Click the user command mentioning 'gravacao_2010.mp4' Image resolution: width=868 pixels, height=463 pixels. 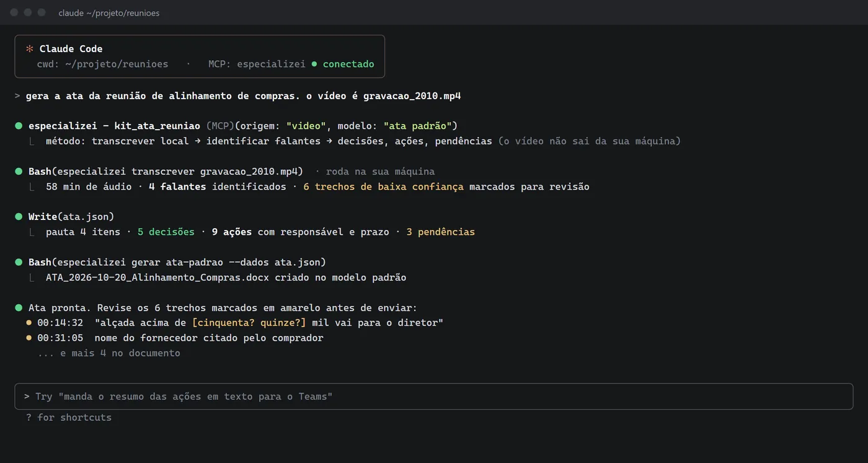click(243, 96)
